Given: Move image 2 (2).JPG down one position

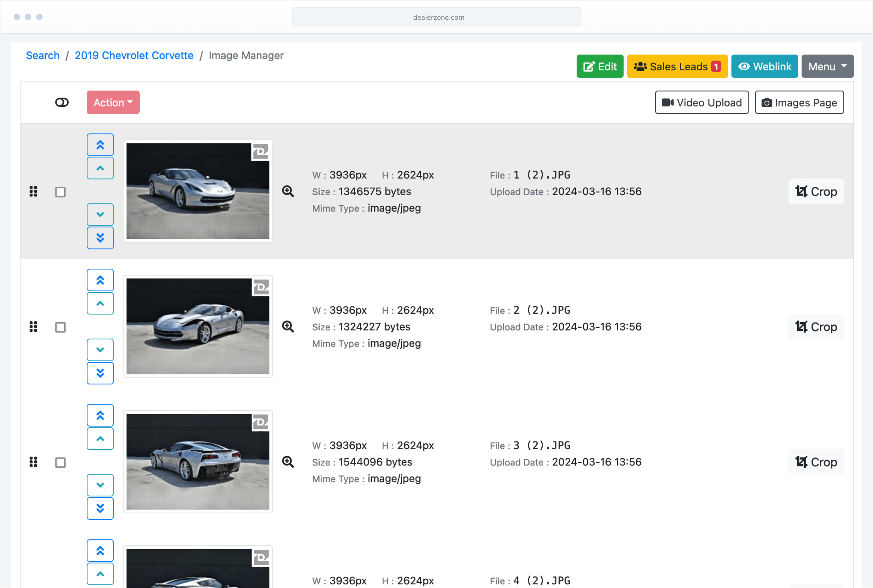Looking at the screenshot, I should (100, 349).
